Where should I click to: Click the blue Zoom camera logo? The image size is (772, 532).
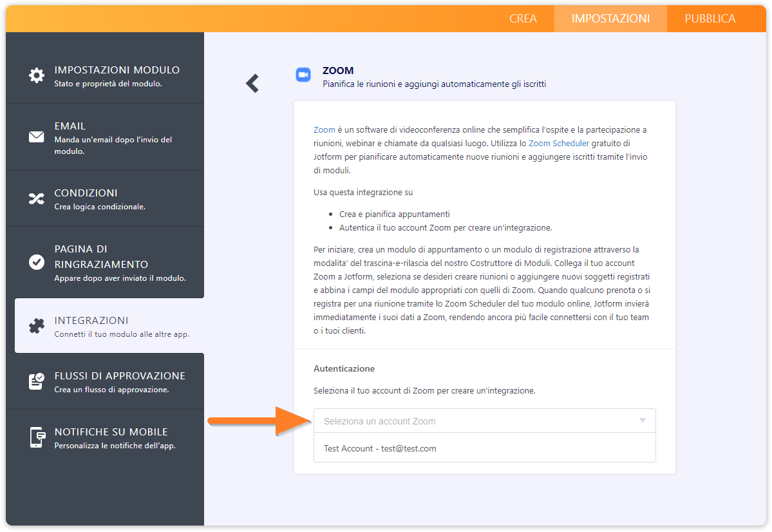click(303, 75)
